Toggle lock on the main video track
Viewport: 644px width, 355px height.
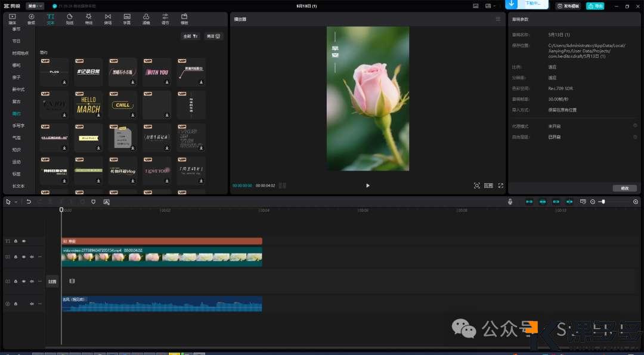point(16,257)
